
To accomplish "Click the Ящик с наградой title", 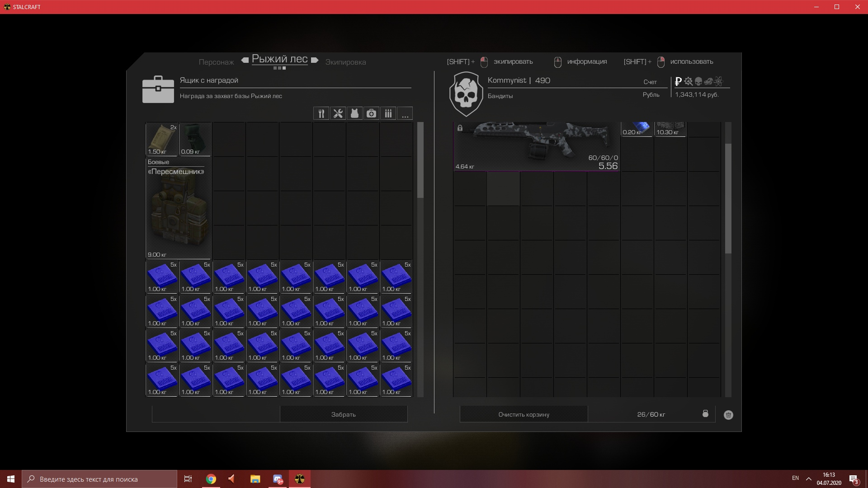I will click(209, 80).
